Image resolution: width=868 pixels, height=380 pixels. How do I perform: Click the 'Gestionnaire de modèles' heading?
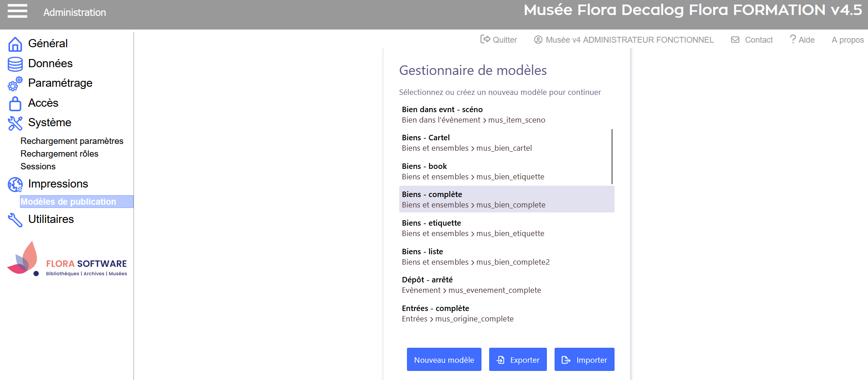473,70
